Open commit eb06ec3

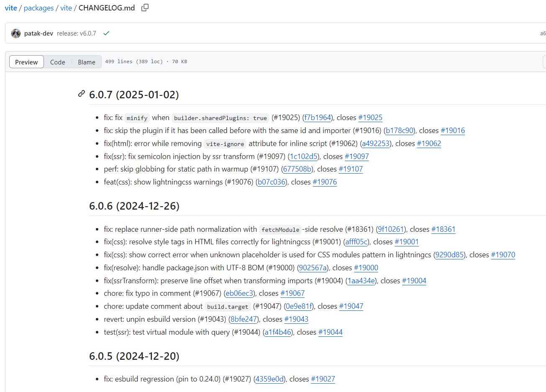pos(240,293)
